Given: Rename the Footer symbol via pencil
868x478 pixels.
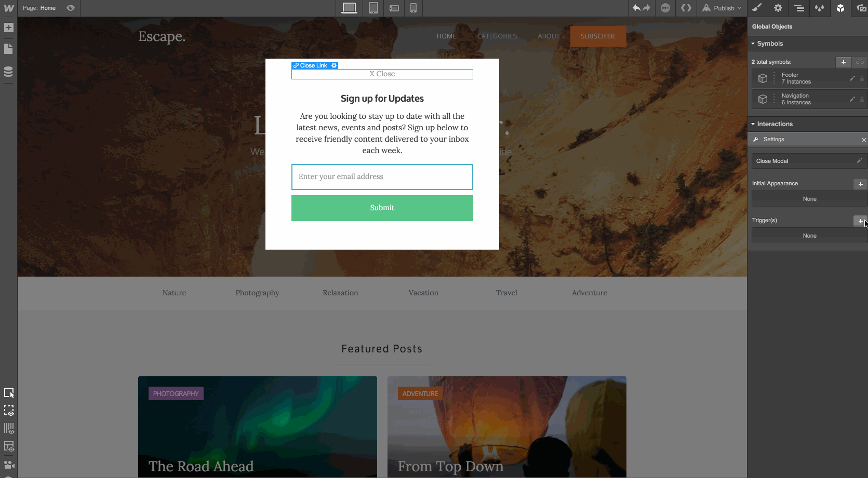Looking at the screenshot, I should click(852, 78).
